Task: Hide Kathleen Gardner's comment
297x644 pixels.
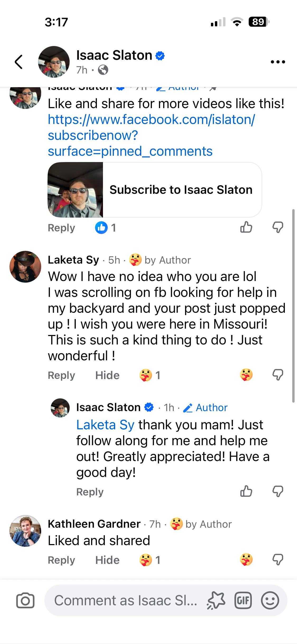Action: (107, 560)
